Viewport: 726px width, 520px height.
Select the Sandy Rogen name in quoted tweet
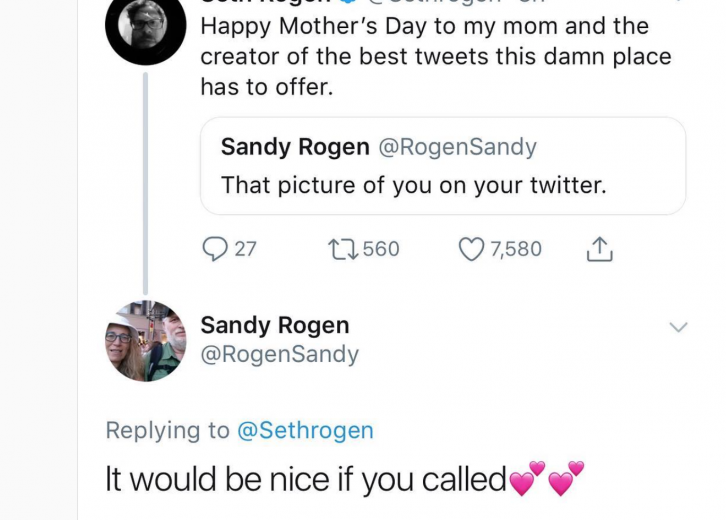pyautogui.click(x=295, y=147)
